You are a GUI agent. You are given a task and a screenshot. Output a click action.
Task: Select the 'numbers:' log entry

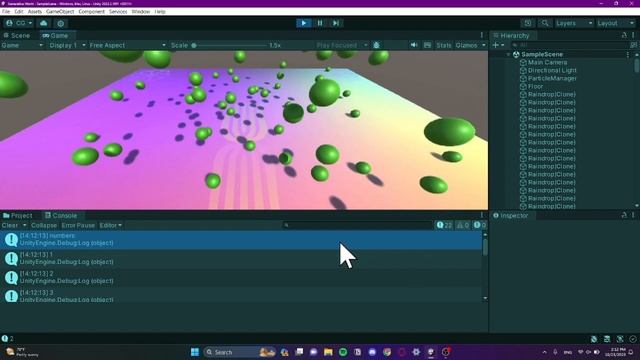click(x=241, y=240)
